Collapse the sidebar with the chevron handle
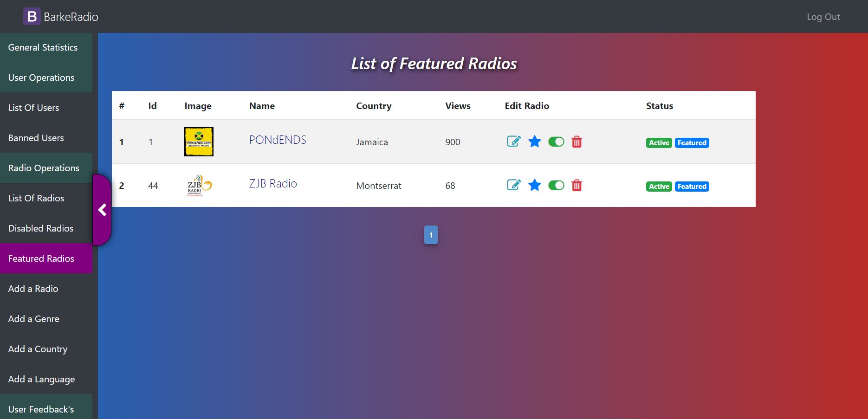868x419 pixels. pos(102,210)
